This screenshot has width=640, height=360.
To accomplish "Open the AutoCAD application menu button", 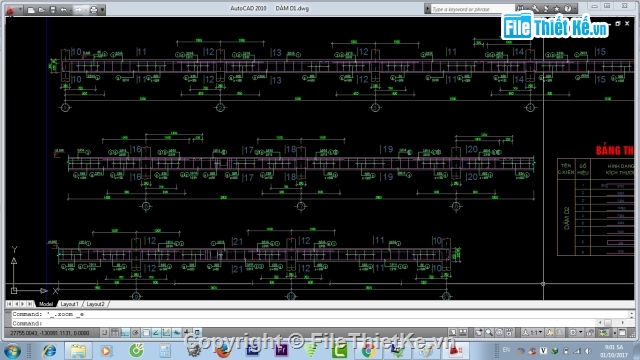I will click(10, 9).
